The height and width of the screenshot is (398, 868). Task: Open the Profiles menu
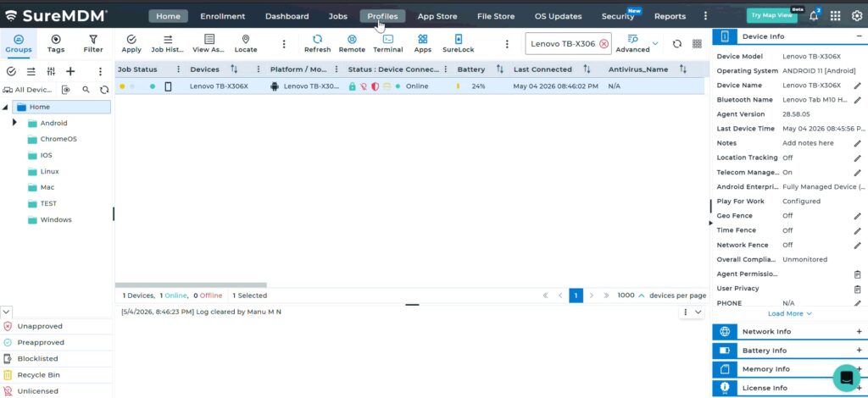pyautogui.click(x=382, y=16)
